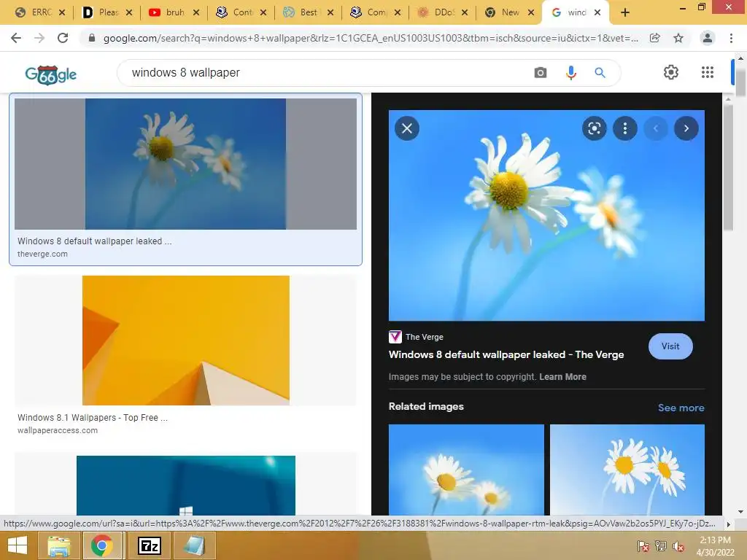Open network status in system tray
The width and height of the screenshot is (747, 560).
[661, 546]
